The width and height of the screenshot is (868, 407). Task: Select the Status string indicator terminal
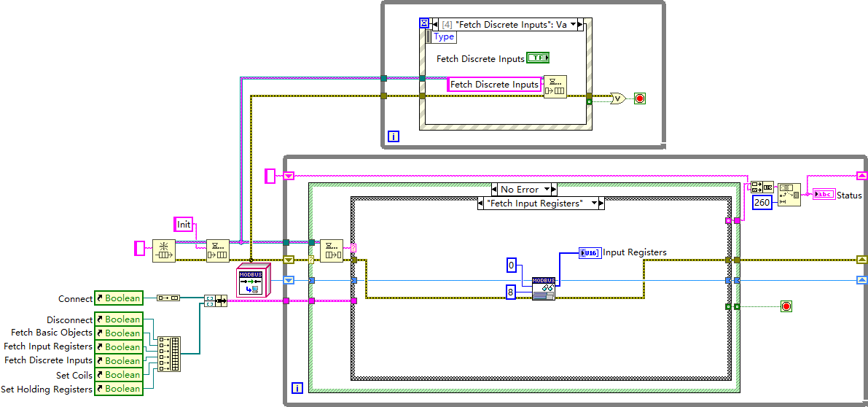tap(824, 195)
